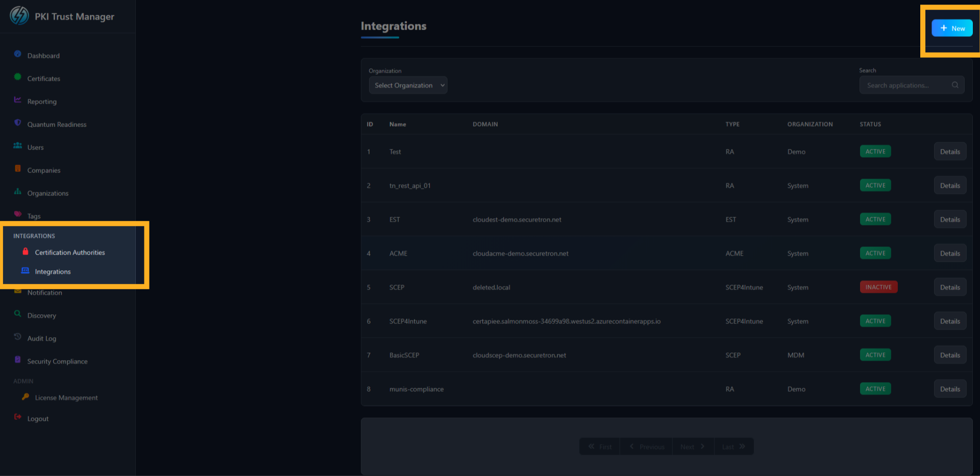
Task: Click the Logout icon at the sidebar bottom
Action: [17, 418]
